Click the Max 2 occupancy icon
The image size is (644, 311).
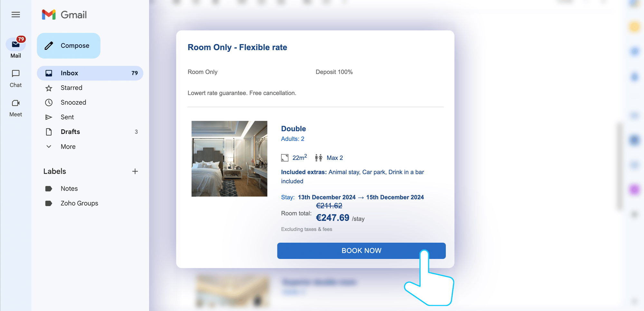(x=319, y=158)
